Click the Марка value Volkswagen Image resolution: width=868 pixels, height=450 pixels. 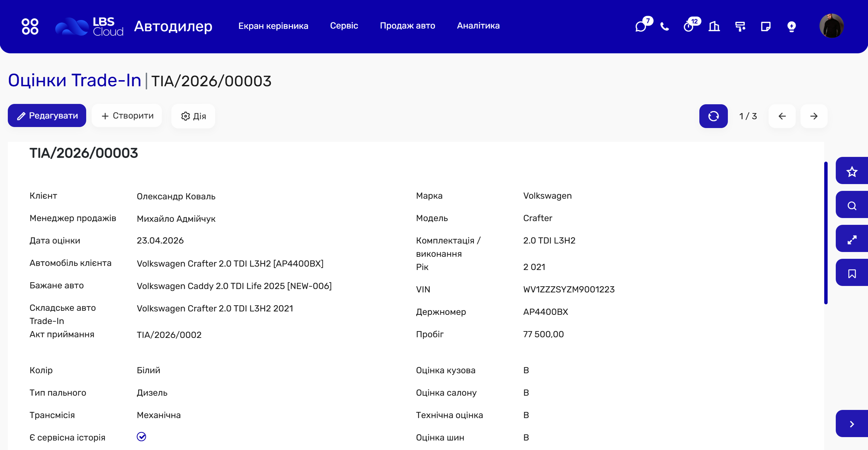[x=547, y=196]
